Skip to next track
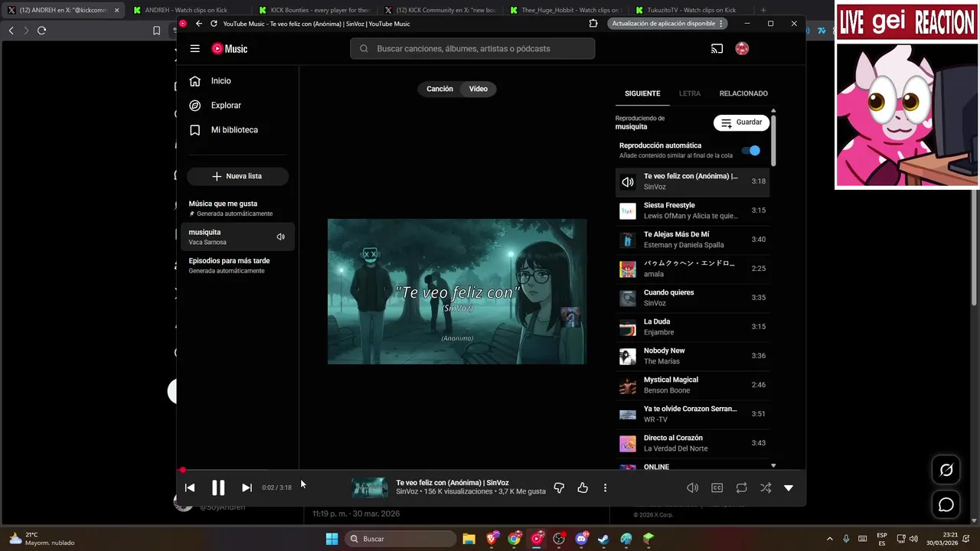This screenshot has height=551, width=980. tap(247, 487)
